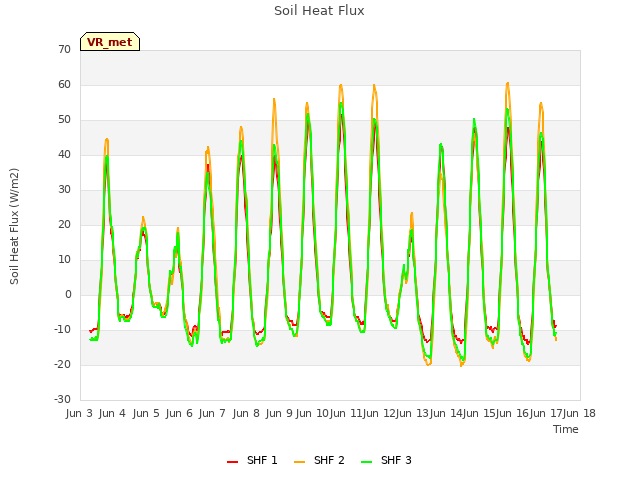
Task: Click the Jun 8 x-axis tick label
Action: [246, 413]
